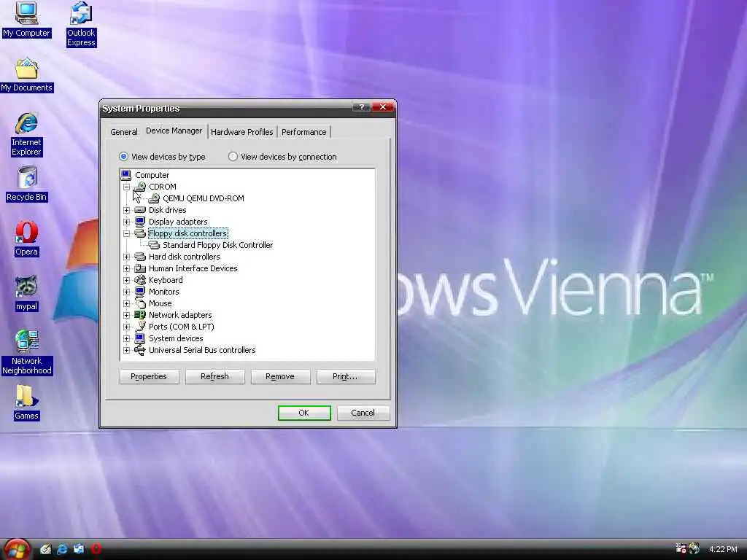Click the first quick launch icon beside Start

pos(45,549)
